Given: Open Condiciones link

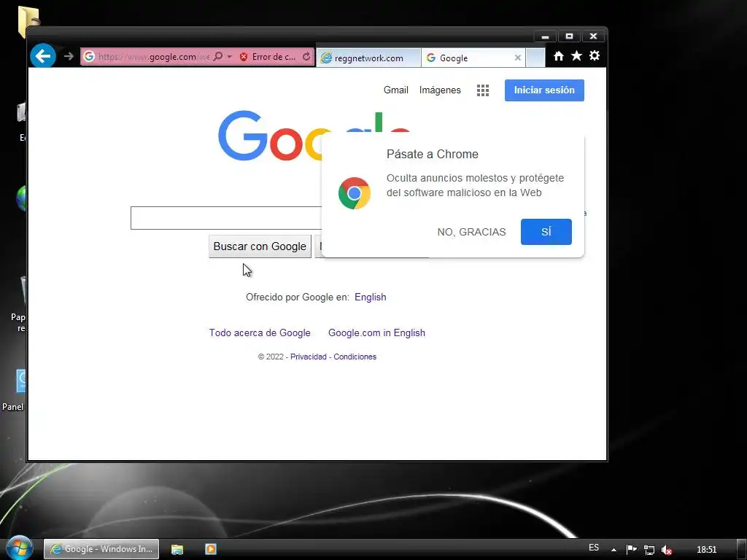Looking at the screenshot, I should coord(355,357).
